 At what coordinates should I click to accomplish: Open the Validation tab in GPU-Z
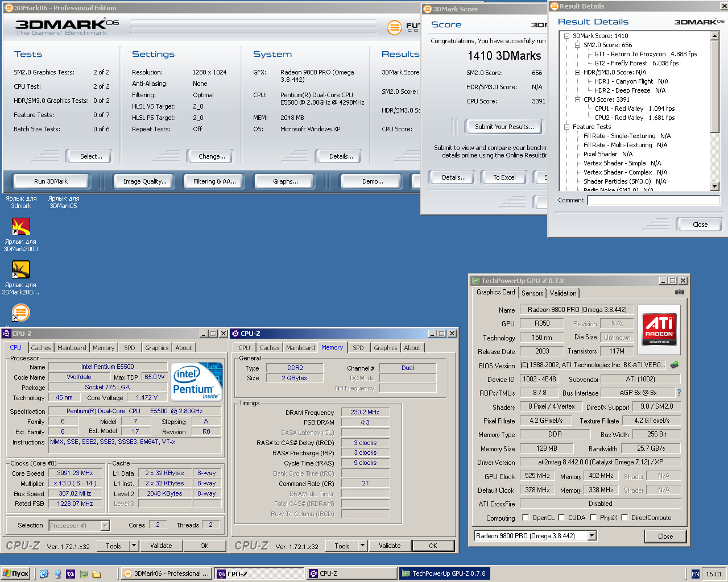(x=563, y=293)
